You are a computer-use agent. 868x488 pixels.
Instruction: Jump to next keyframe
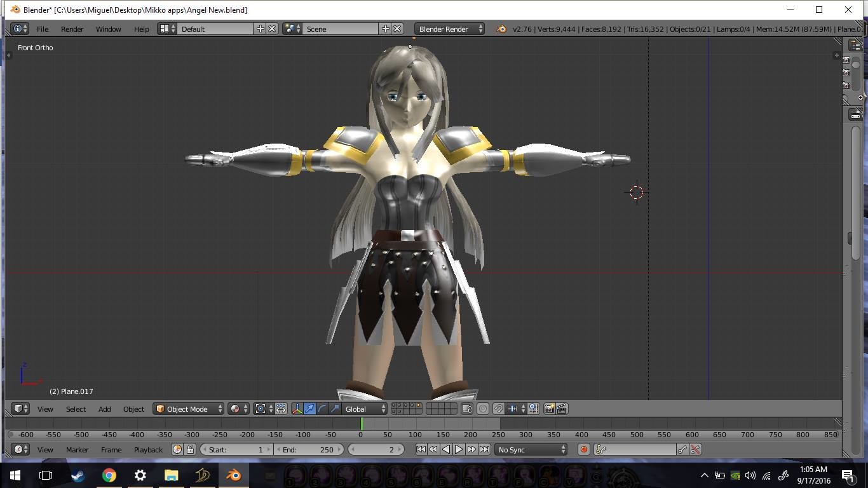(x=471, y=450)
